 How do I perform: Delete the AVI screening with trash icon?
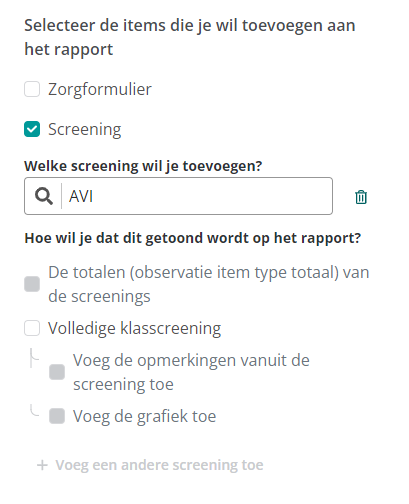pyautogui.click(x=361, y=197)
